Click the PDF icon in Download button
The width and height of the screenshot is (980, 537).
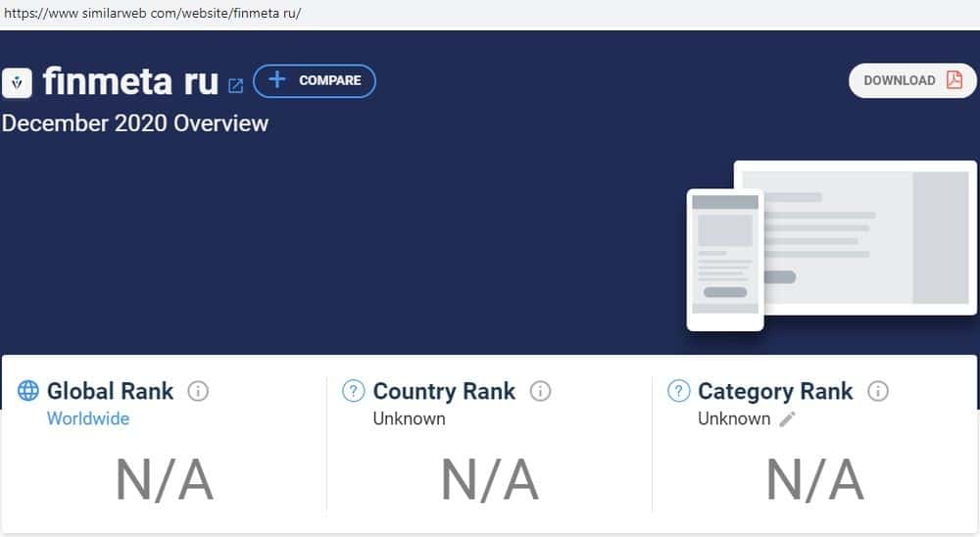955,80
